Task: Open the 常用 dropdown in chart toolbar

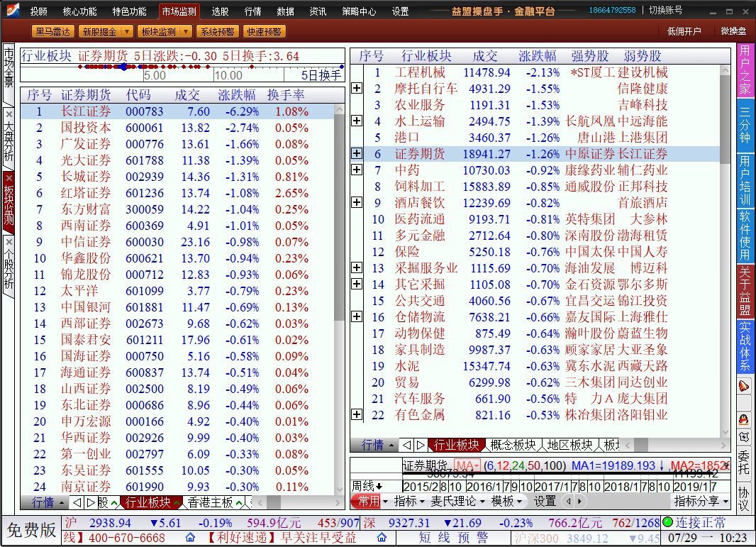Action: click(x=385, y=502)
